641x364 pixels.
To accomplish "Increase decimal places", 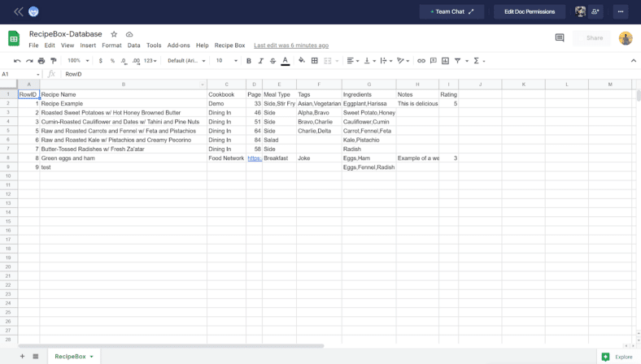I will point(136,61).
